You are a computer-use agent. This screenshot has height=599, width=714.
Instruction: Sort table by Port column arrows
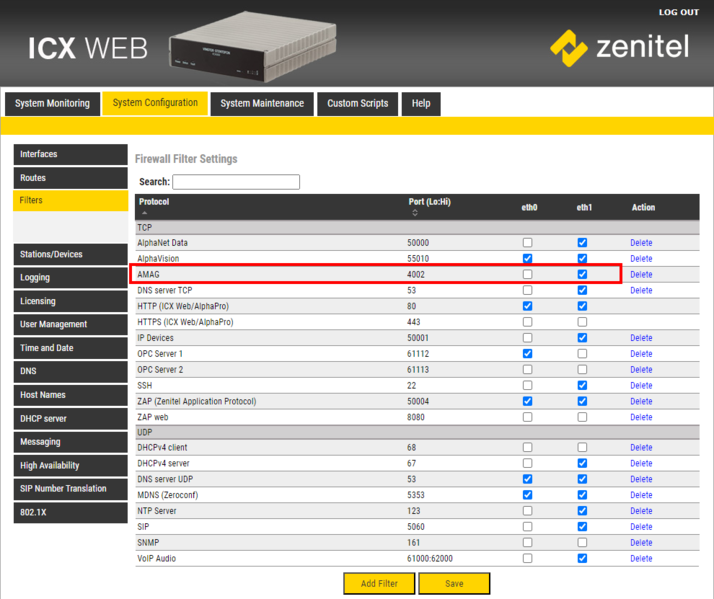point(415,213)
